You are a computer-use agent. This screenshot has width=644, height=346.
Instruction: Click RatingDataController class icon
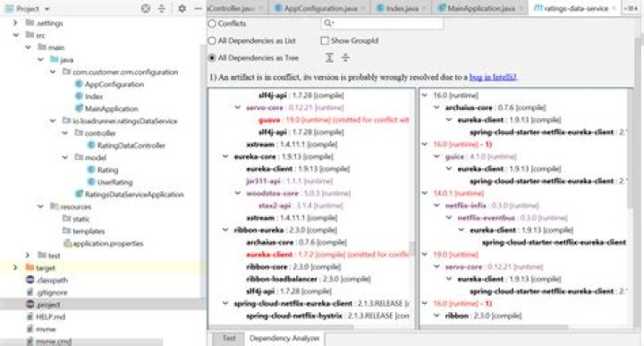click(91, 145)
